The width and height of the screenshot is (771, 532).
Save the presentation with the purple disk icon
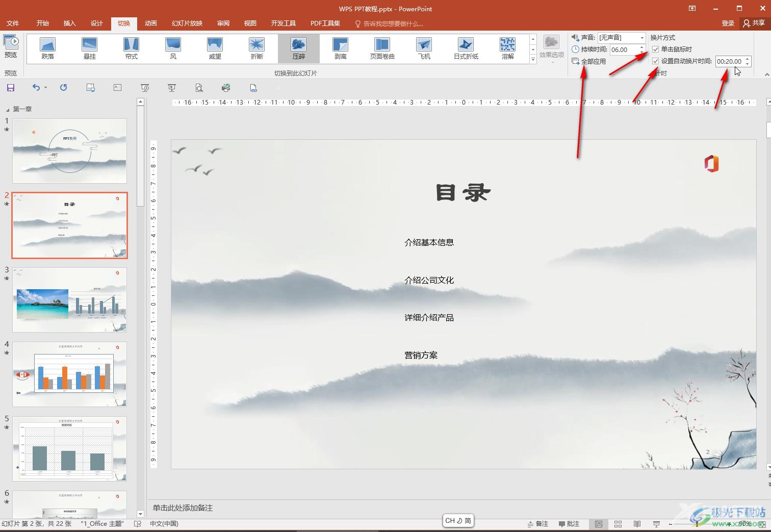[11, 88]
